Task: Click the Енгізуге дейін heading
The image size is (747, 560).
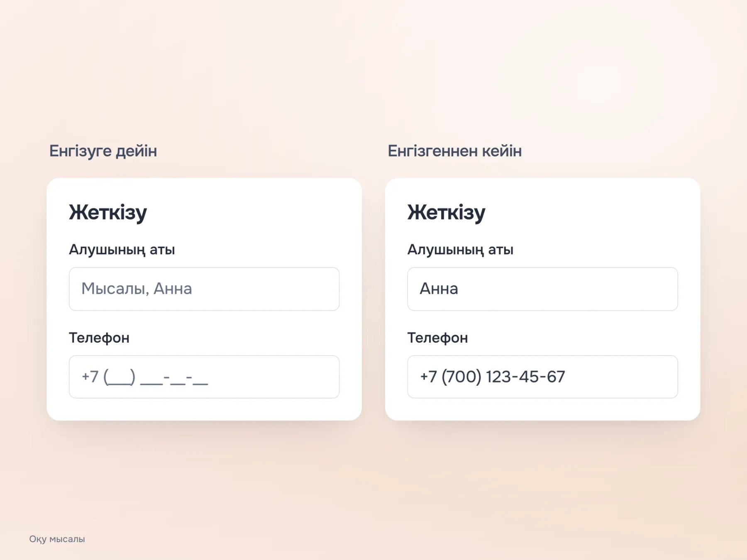Action: tap(103, 151)
